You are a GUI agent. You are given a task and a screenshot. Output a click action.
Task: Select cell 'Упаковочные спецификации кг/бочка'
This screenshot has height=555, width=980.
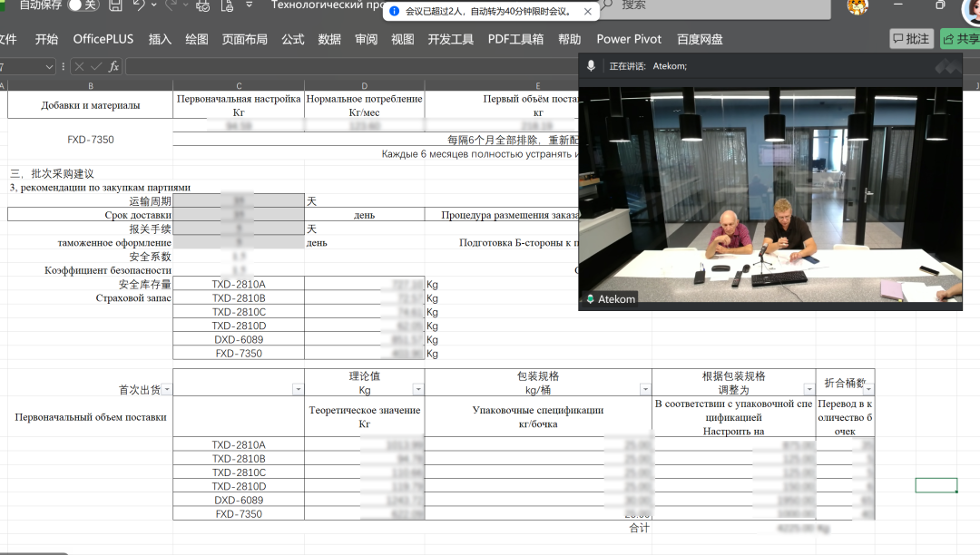tap(538, 417)
